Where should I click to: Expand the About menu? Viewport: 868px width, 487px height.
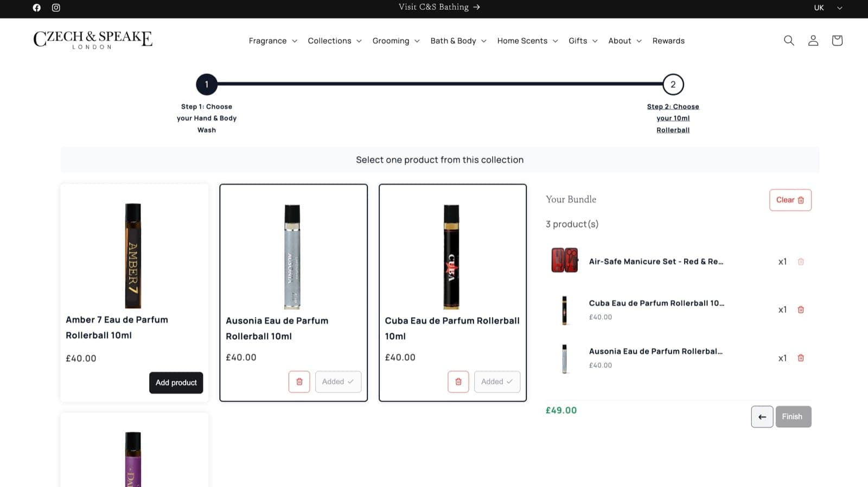pyautogui.click(x=625, y=41)
